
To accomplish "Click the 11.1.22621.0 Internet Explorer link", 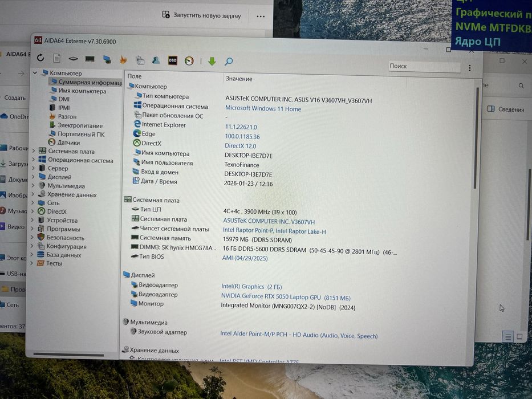I will (241, 127).
